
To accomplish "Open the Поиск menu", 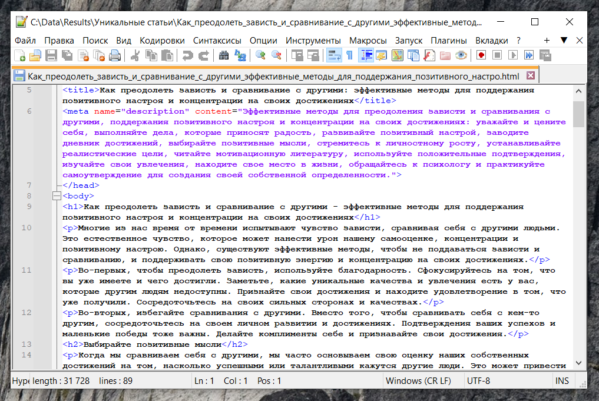I will pos(95,40).
